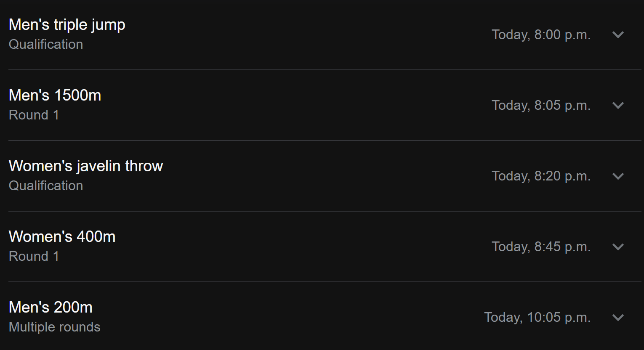
Task: Open the Men's 200m event title
Action: (x=51, y=308)
